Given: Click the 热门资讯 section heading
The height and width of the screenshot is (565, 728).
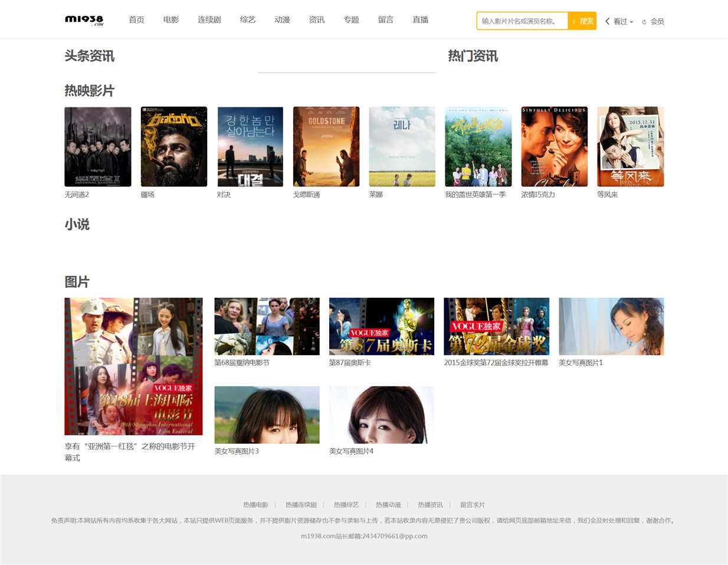Looking at the screenshot, I should click(473, 56).
